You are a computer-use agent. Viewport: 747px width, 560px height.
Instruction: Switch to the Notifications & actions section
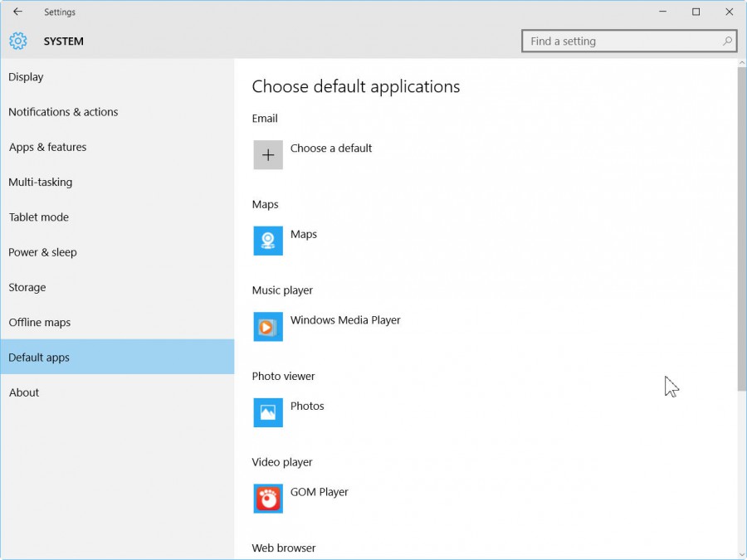point(63,112)
